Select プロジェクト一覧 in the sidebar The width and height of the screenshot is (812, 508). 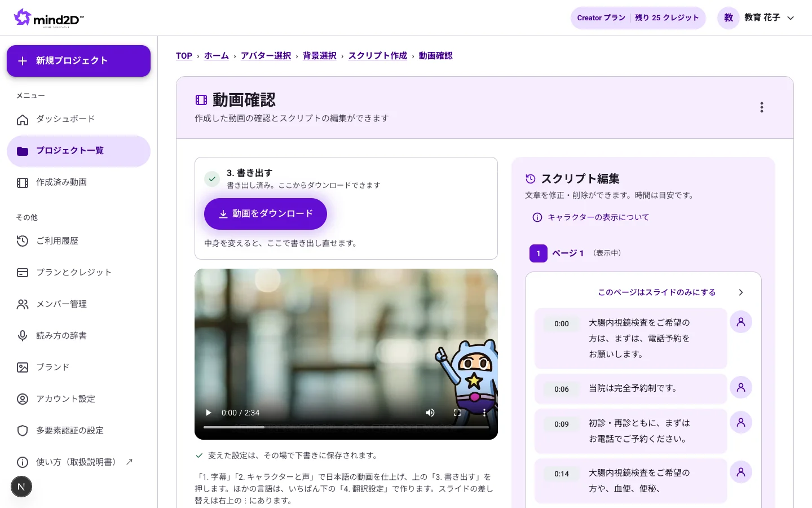(x=78, y=151)
